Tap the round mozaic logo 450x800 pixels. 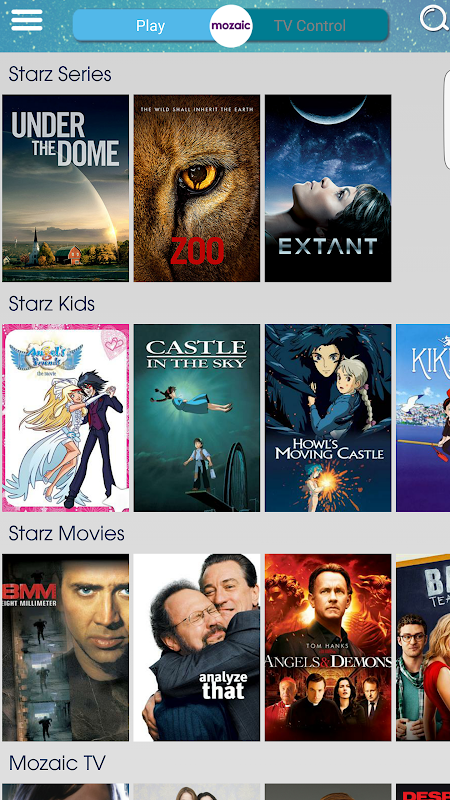pyautogui.click(x=231, y=26)
